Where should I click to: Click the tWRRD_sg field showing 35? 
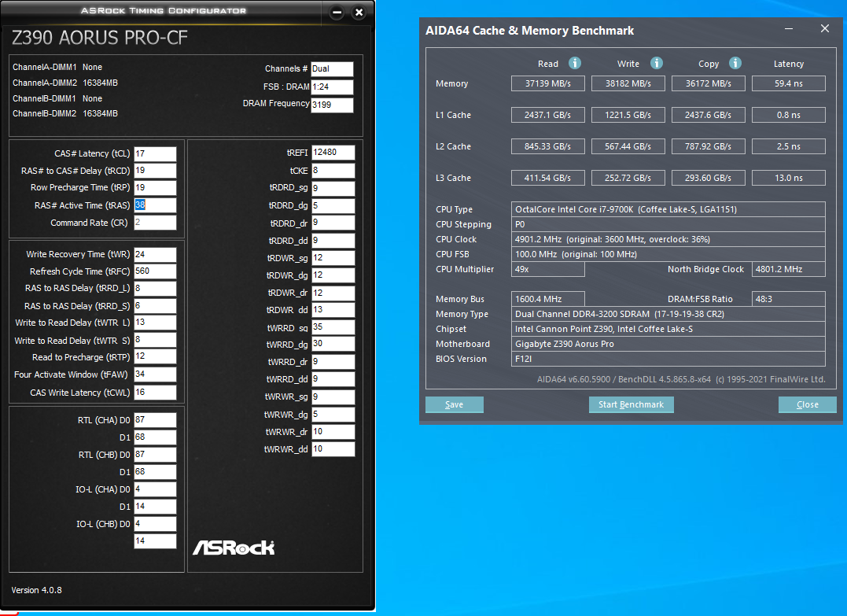tap(333, 327)
